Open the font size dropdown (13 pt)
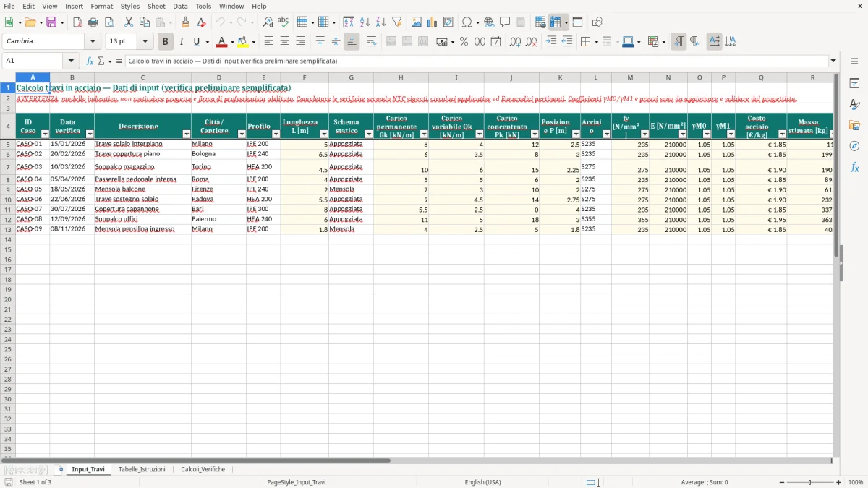868x488 pixels. tap(145, 42)
